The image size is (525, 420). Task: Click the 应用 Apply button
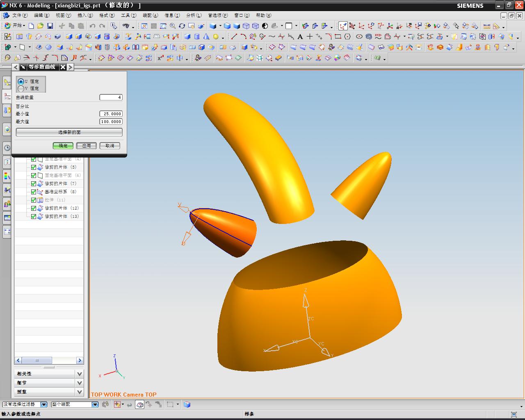point(87,146)
